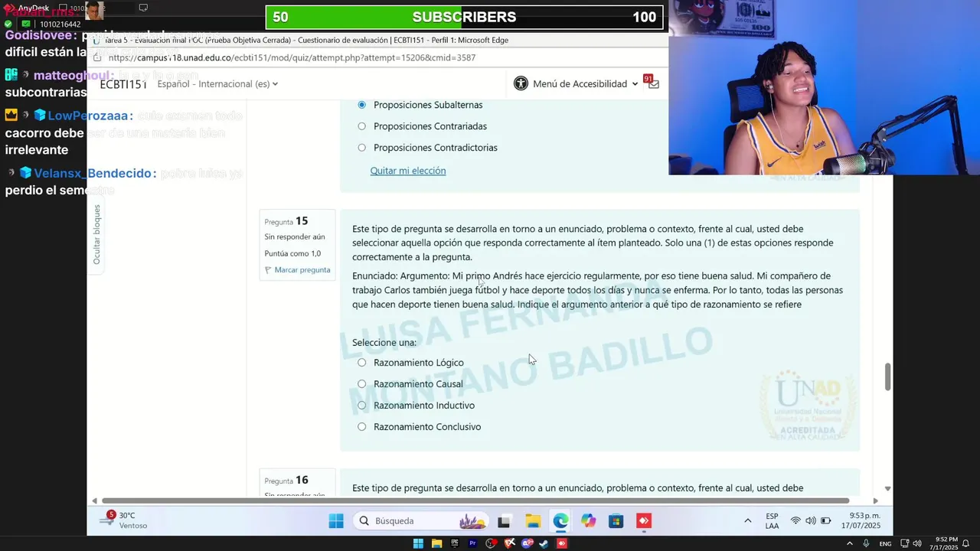This screenshot has height=551, width=980.
Task: Select Razonamiento Lógico radio option
Action: click(362, 363)
